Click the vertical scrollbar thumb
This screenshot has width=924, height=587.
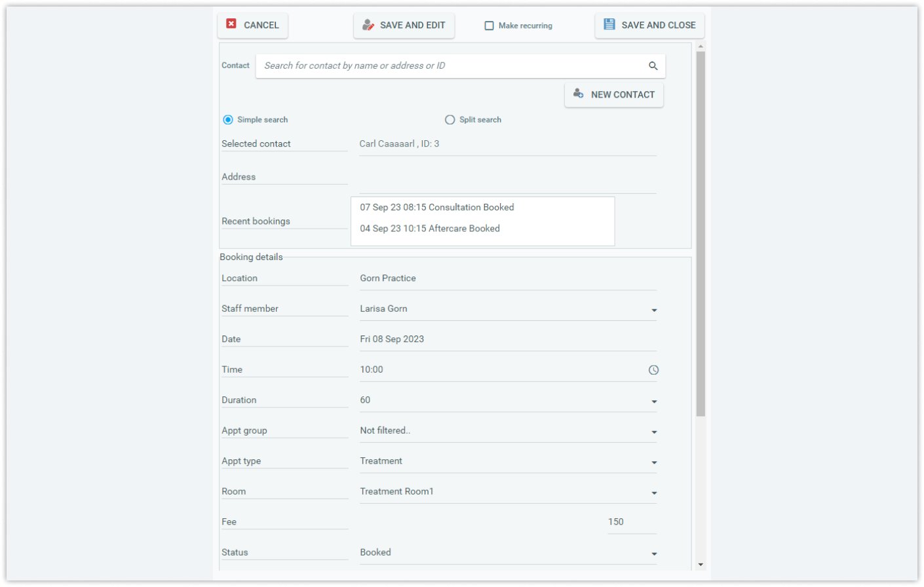[x=701, y=234]
